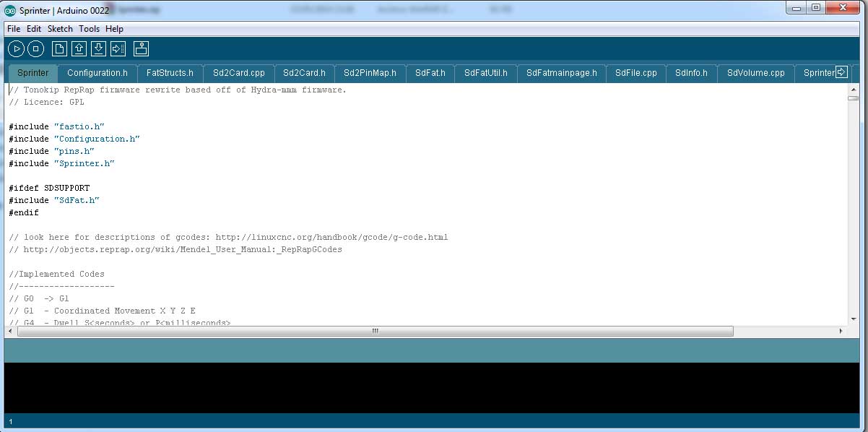Screen dimensions: 868x432
Task: Open the tab menu arrow at the tab bar end
Action: [841, 72]
